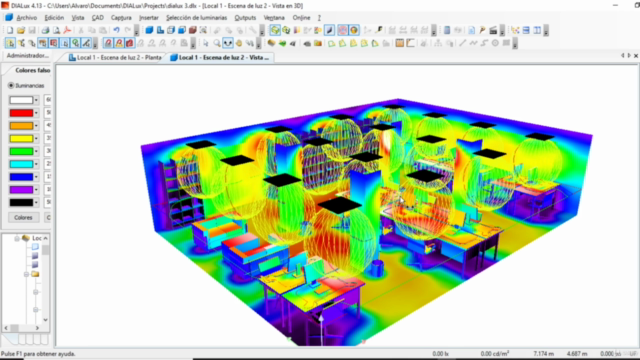Activate the magnifier zoom tool
The width and height of the screenshot is (640, 360).
(x=217, y=43)
